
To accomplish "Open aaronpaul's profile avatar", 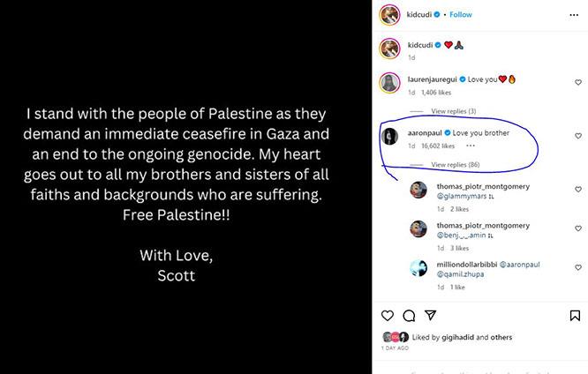I will pos(388,135).
